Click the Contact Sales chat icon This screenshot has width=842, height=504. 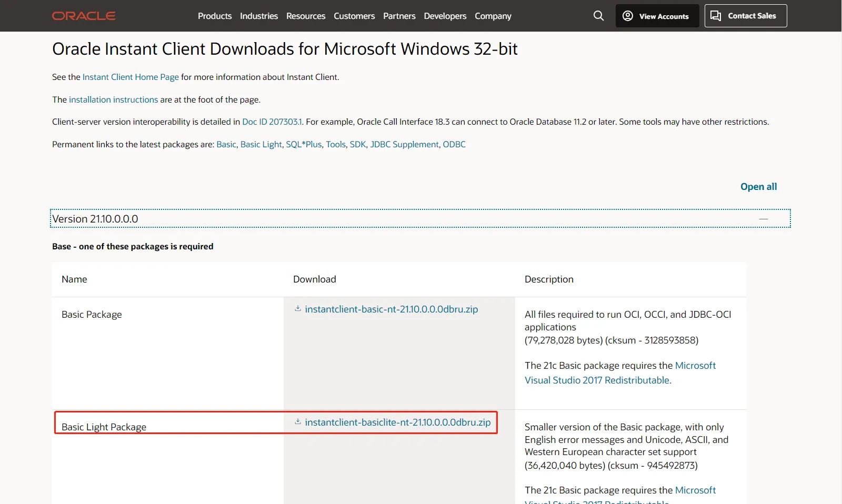pos(716,16)
